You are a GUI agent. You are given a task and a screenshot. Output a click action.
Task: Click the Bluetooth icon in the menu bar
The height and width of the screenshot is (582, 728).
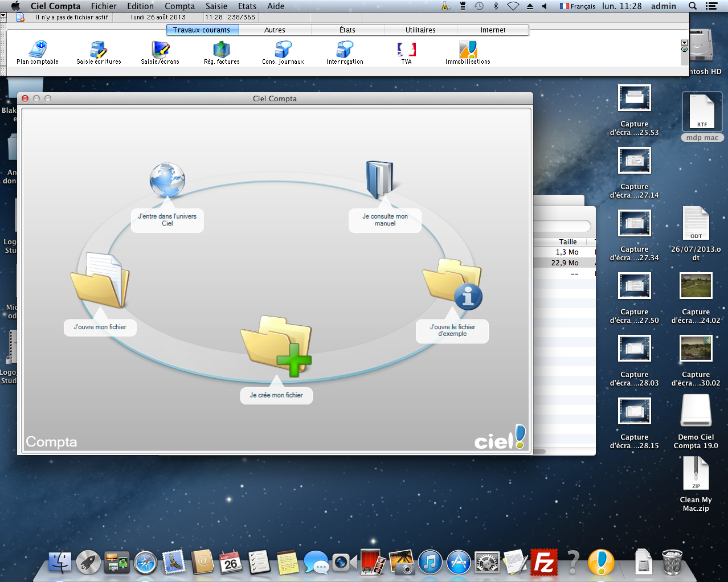click(496, 6)
